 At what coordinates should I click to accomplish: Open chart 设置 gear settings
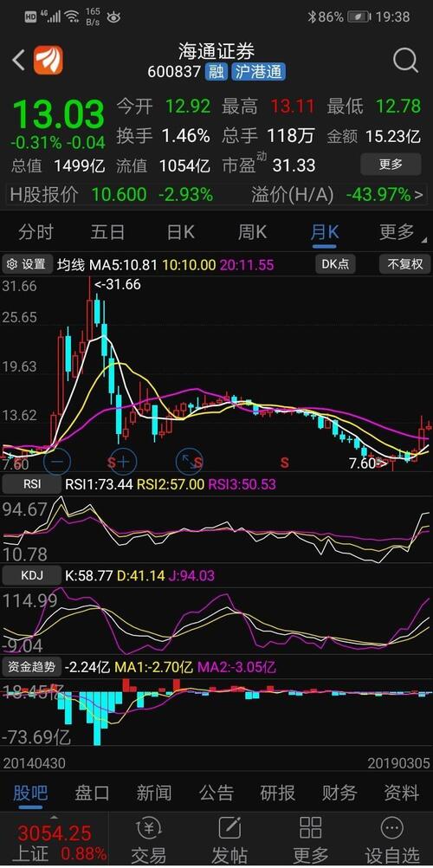[x=26, y=264]
